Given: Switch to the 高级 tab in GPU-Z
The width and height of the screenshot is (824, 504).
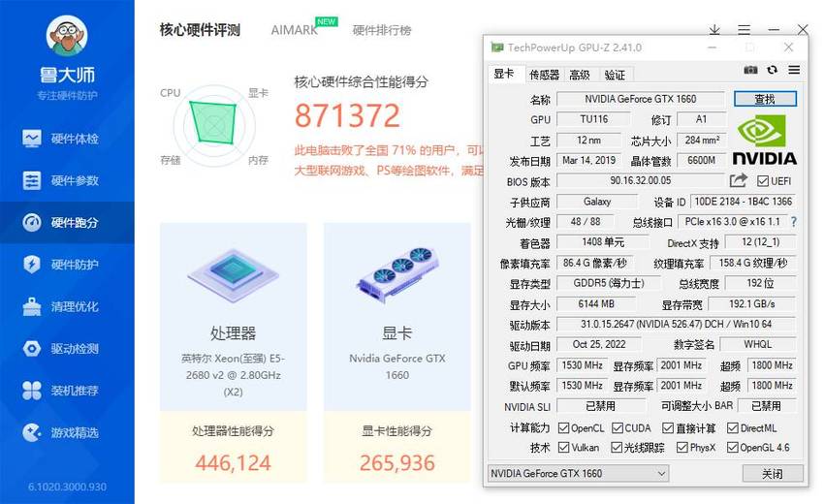Looking at the screenshot, I should [x=580, y=76].
